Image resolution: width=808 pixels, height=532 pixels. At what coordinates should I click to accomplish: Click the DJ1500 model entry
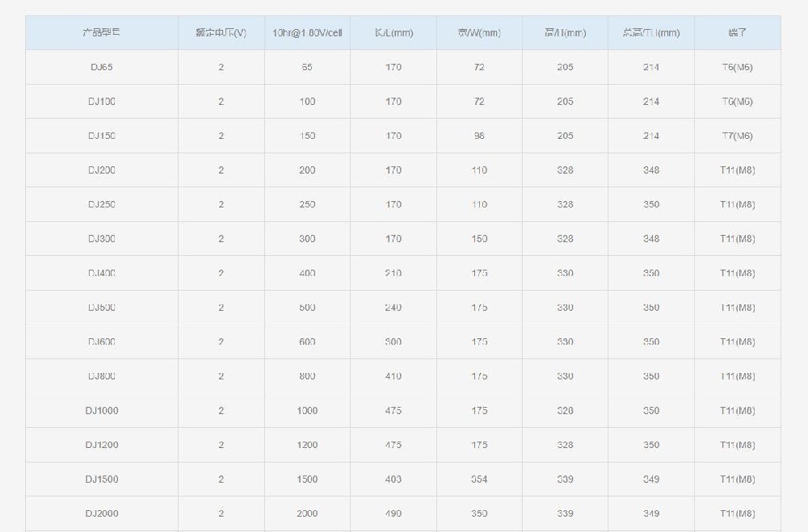[x=102, y=479]
